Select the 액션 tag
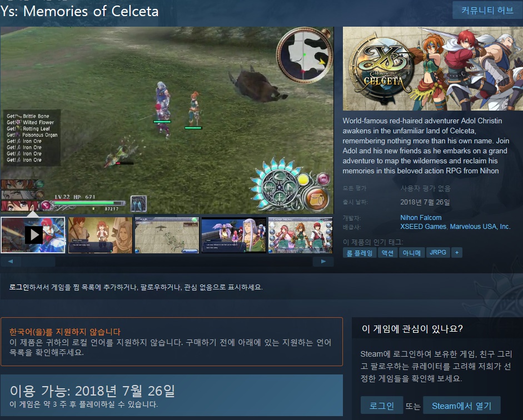 387,253
